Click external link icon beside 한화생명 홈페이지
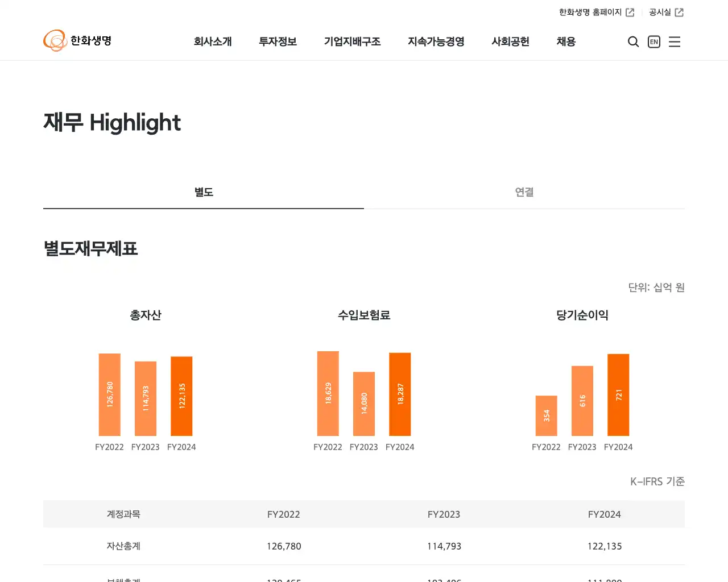Viewport: 728px width, 582px height. 630,13
